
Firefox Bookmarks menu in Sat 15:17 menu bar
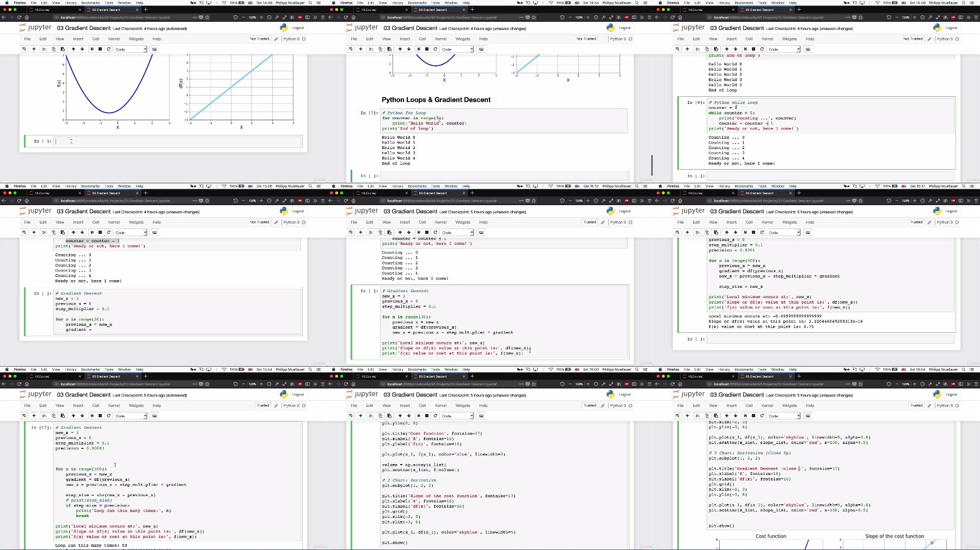tap(744, 186)
